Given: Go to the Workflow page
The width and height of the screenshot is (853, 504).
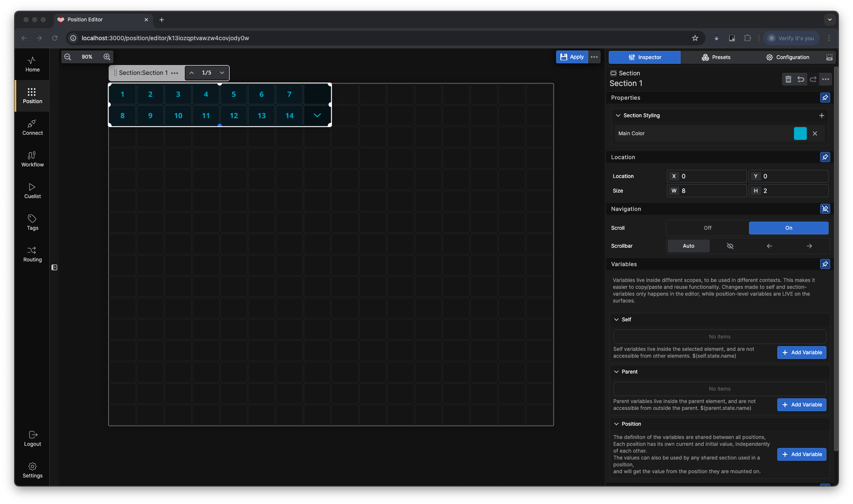Looking at the screenshot, I should (32, 159).
